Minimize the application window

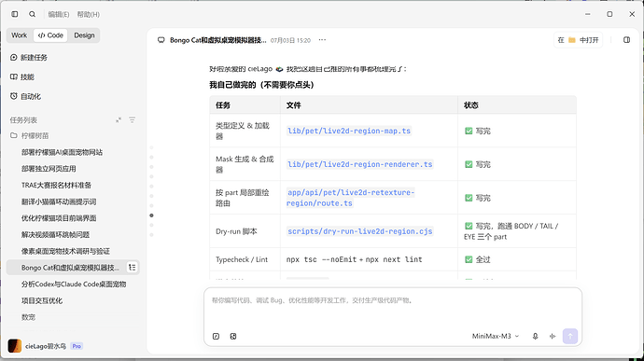pos(588,14)
